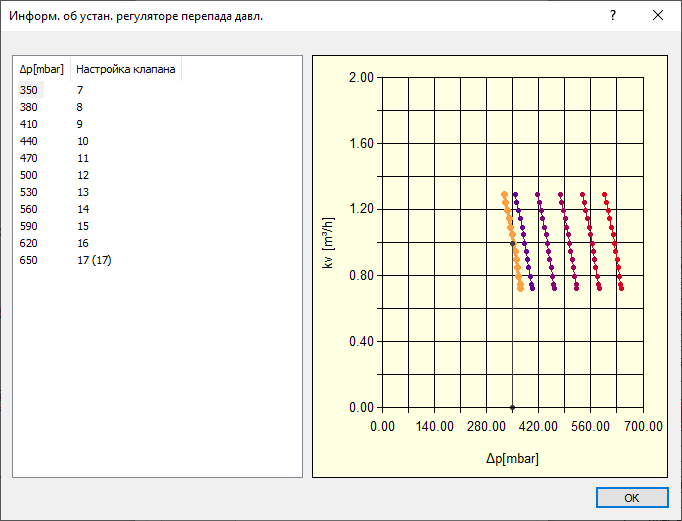Close the pressure regulator info dialog
682x521 pixels.
coord(658,16)
